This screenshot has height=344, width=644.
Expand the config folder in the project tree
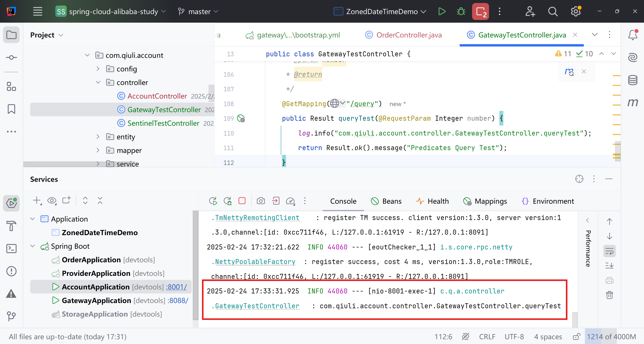98,69
